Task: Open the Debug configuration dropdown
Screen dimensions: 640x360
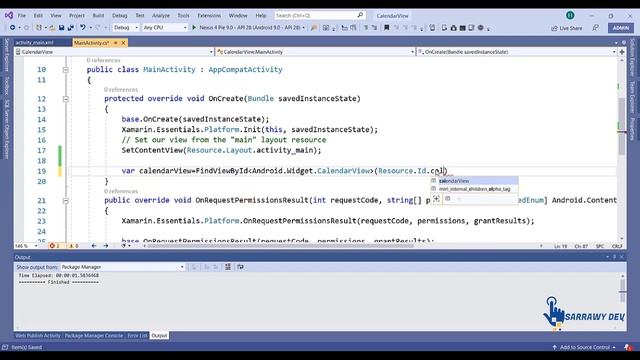Action: 126,27
